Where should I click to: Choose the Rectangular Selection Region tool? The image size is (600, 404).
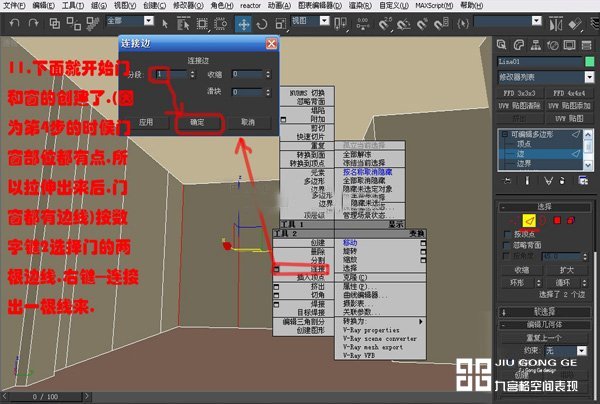(202, 24)
